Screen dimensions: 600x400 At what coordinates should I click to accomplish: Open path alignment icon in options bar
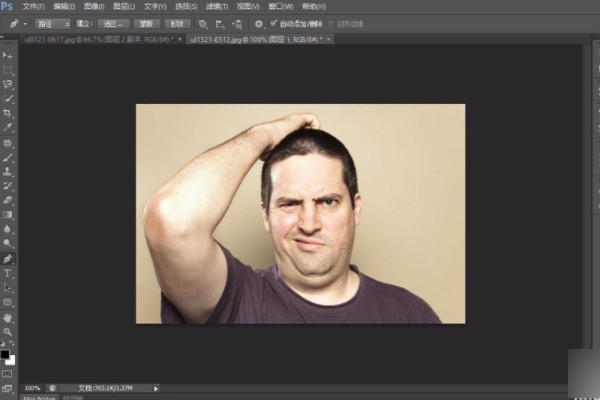220,24
